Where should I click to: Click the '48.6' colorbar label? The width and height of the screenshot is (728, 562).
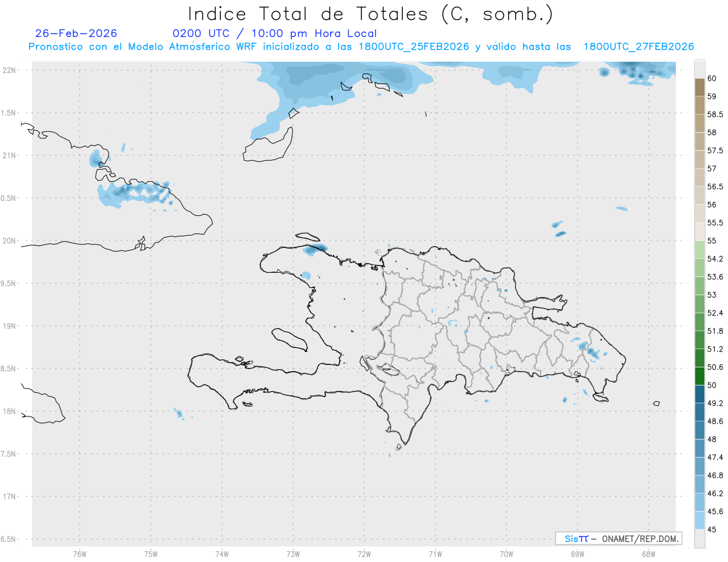[x=715, y=421]
